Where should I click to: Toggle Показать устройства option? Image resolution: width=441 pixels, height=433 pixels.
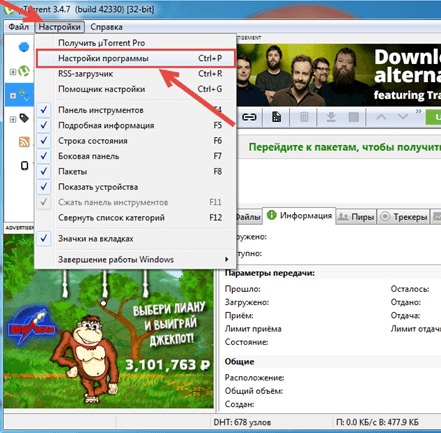tap(135, 187)
